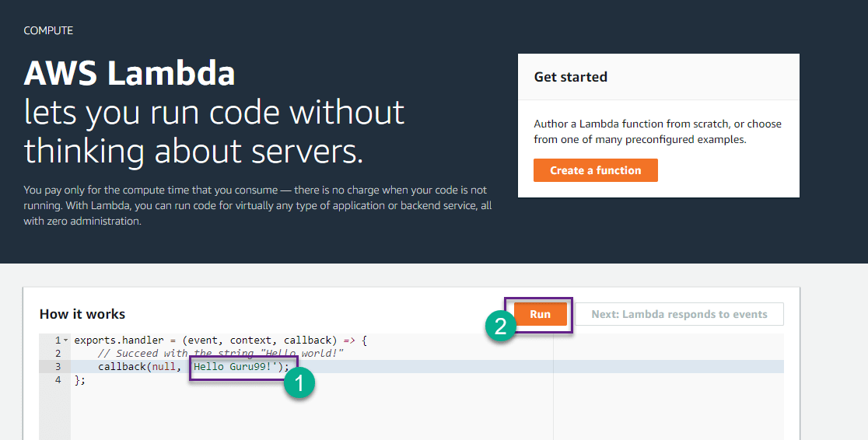Go to Next: Lambda responds to events
The image size is (868, 440).
679,314
